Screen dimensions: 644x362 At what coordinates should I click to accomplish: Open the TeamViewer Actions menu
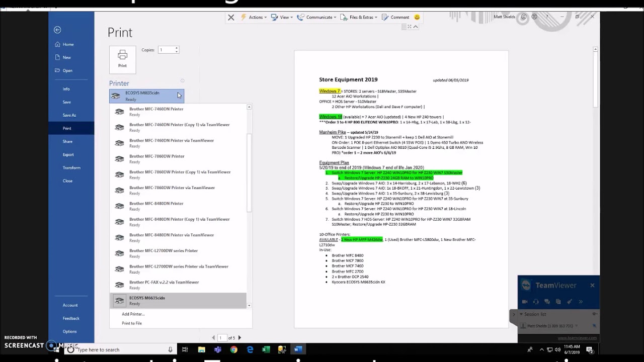click(253, 17)
